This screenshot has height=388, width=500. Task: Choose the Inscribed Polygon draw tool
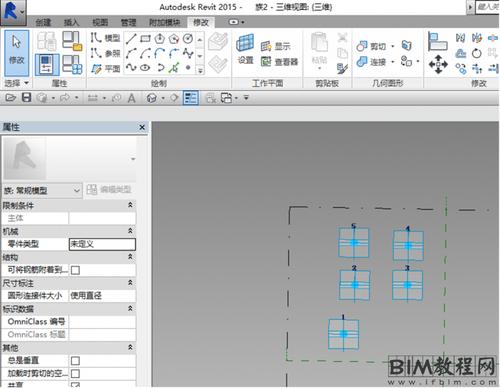point(160,39)
